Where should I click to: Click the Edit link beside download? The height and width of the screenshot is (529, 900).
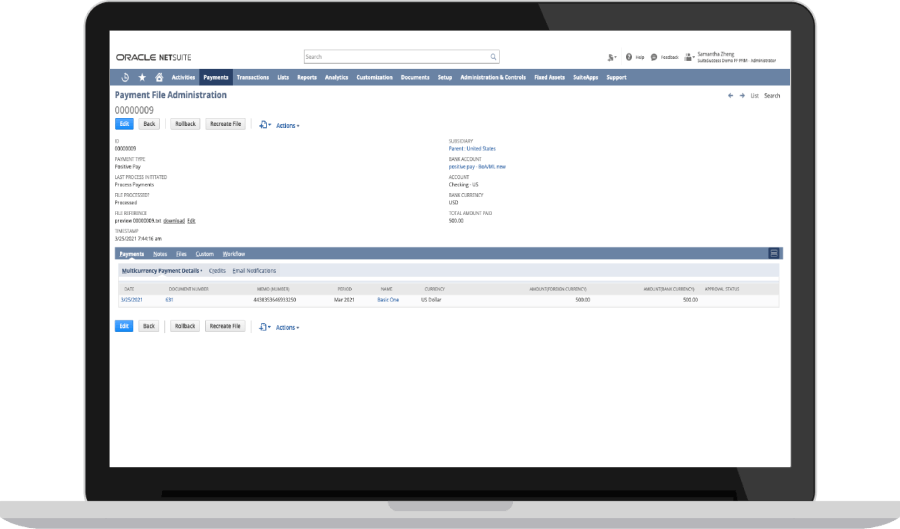tap(191, 221)
